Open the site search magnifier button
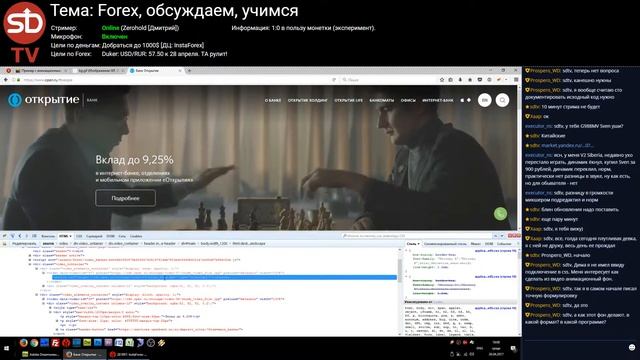640x360 pixels. (x=502, y=100)
